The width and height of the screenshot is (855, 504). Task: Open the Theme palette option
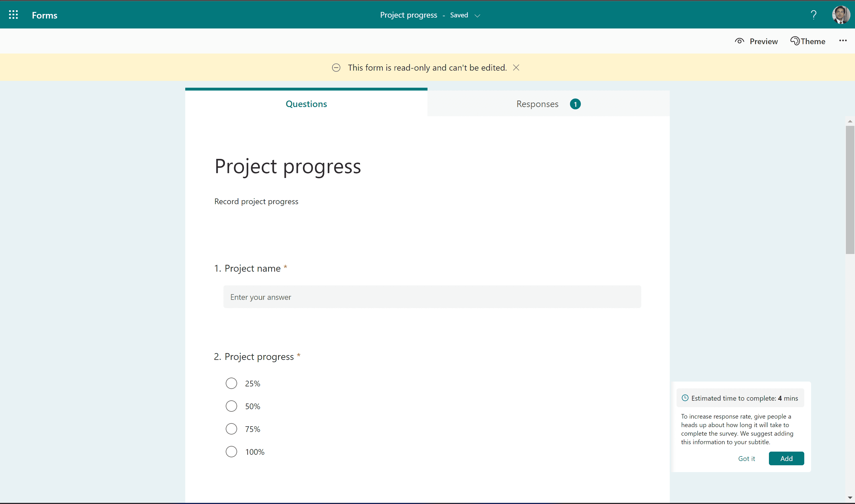[807, 41]
